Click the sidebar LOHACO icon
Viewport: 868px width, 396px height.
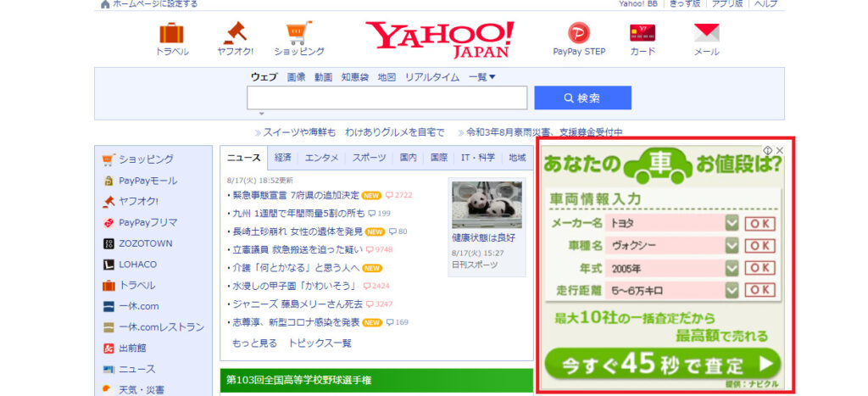108,265
